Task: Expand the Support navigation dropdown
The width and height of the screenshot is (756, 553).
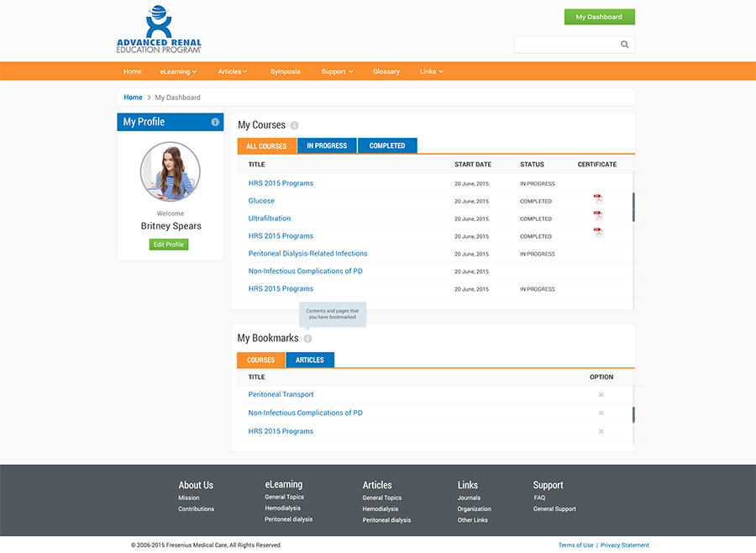Action: pyautogui.click(x=337, y=71)
